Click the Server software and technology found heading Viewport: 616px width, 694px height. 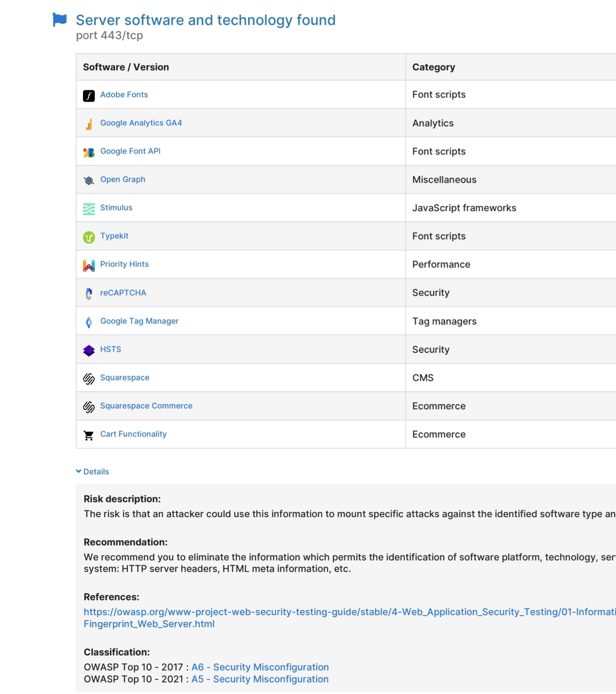point(206,20)
